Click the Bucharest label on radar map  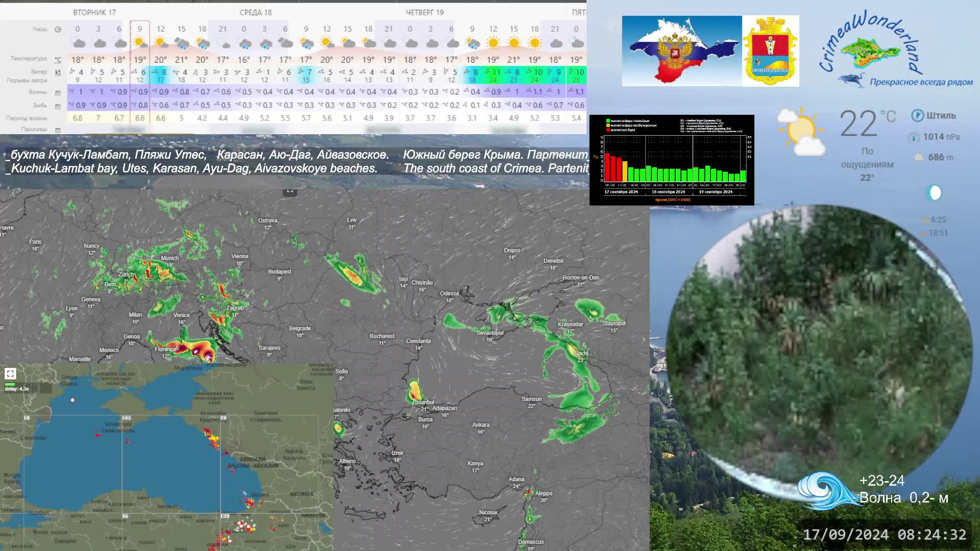[x=382, y=336]
